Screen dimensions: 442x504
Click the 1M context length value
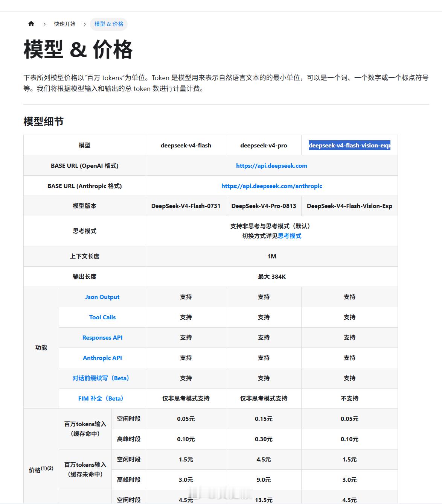pos(271,256)
